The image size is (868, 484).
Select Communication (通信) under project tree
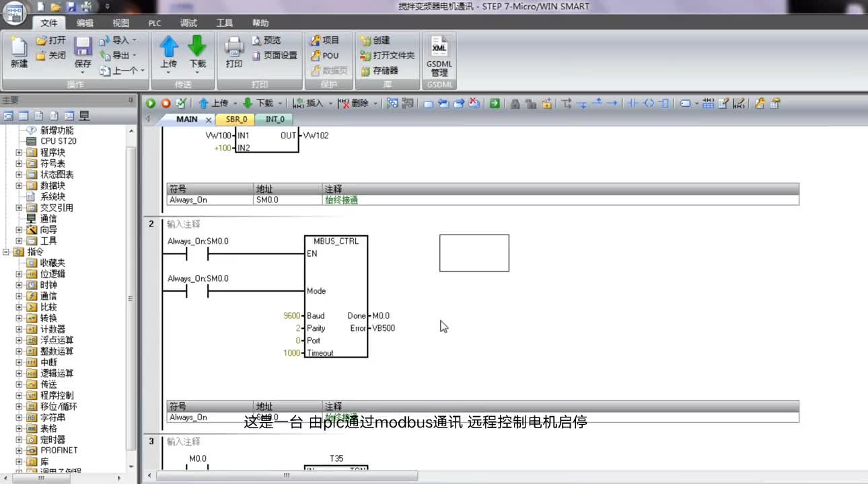48,218
